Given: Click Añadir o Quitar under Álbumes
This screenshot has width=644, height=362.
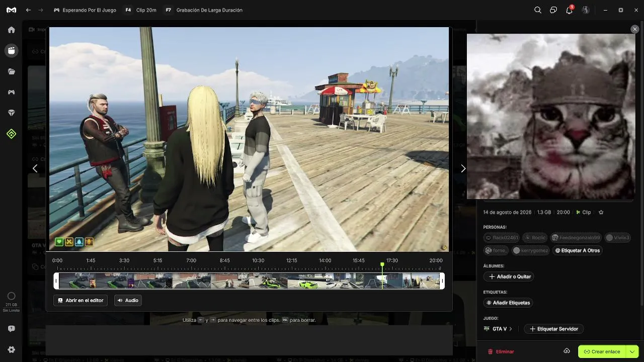Looking at the screenshot, I should click(x=509, y=277).
